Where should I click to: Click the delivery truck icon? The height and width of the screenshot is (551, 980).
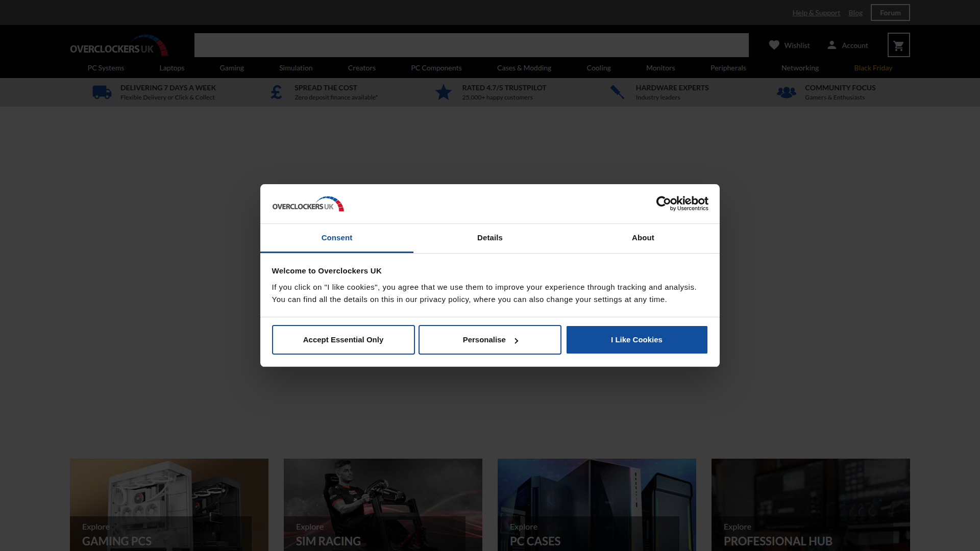pos(102,92)
